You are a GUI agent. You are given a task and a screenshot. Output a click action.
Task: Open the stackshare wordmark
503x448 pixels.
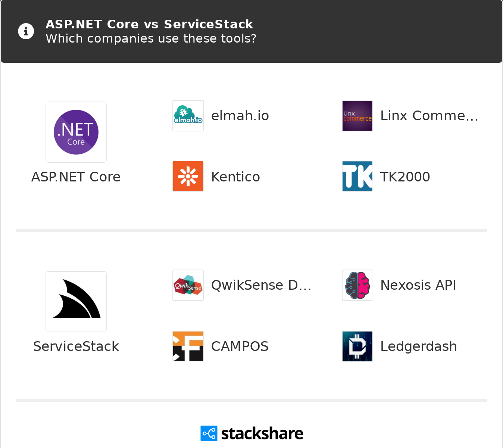(x=262, y=433)
